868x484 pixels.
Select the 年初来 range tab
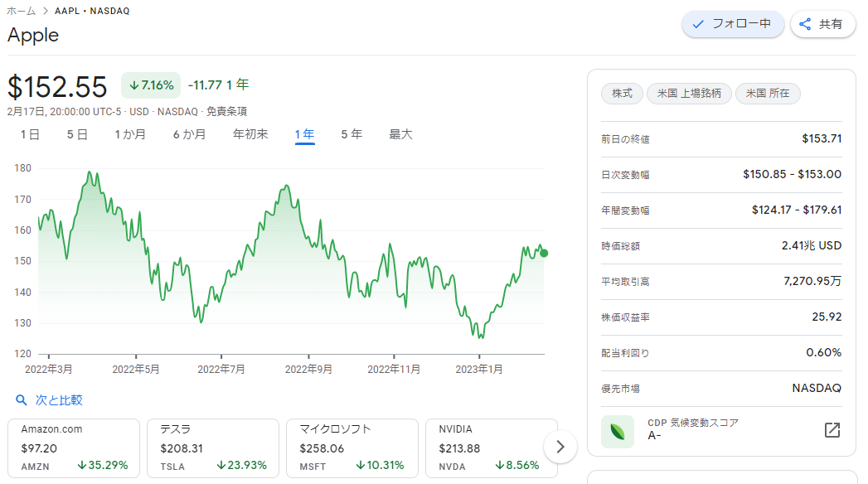point(250,134)
